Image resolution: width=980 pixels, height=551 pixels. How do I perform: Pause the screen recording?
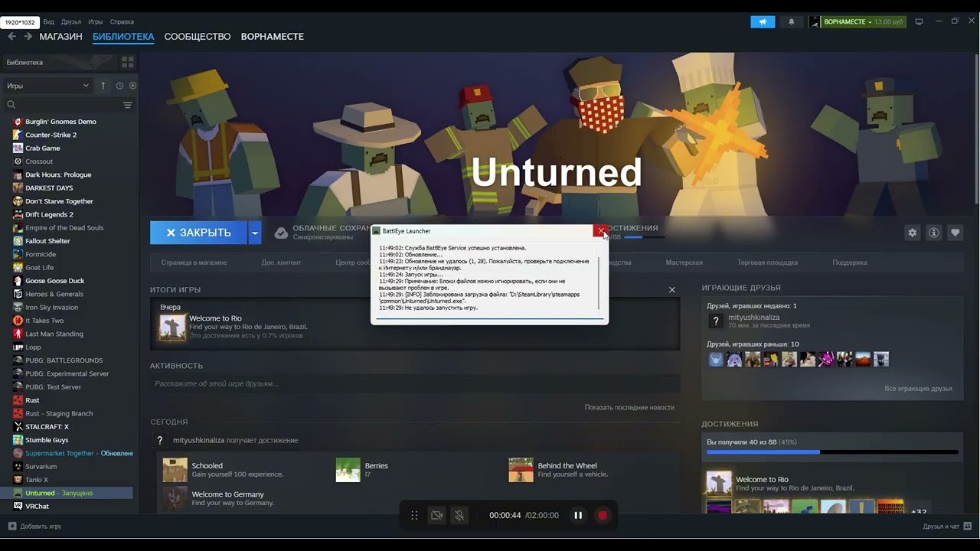coord(578,515)
